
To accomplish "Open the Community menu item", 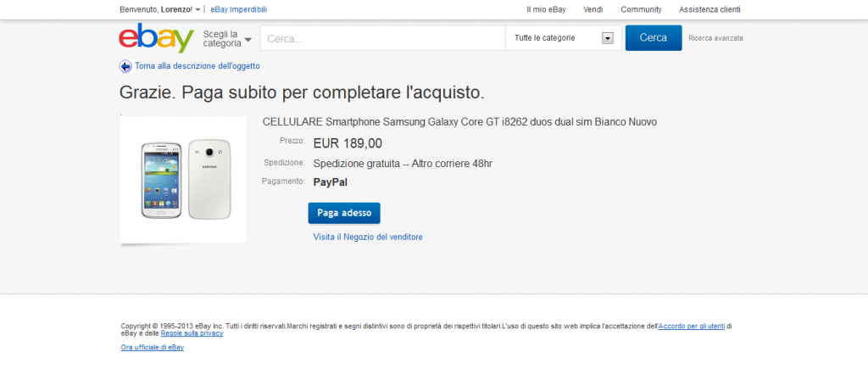I will [641, 9].
